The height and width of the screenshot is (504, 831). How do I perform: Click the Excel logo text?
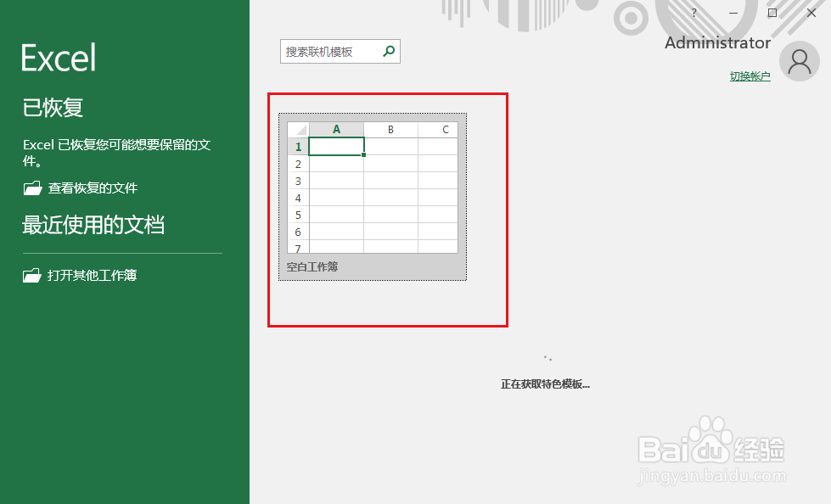click(x=57, y=56)
